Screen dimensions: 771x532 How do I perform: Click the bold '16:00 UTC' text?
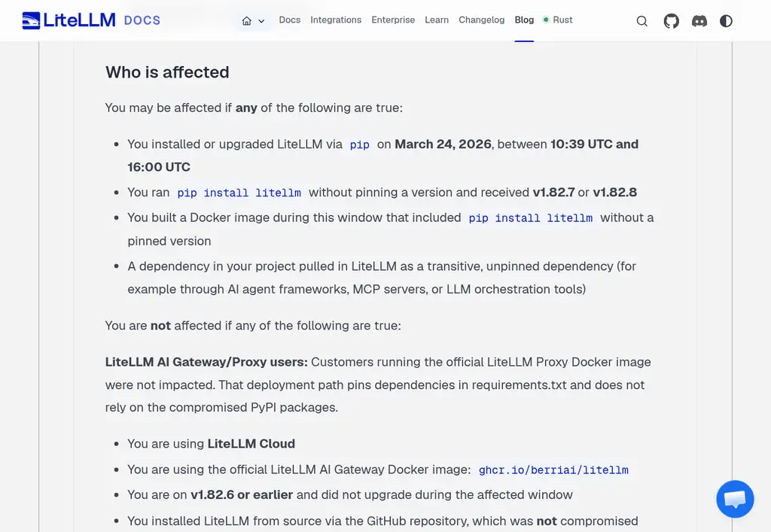click(159, 167)
